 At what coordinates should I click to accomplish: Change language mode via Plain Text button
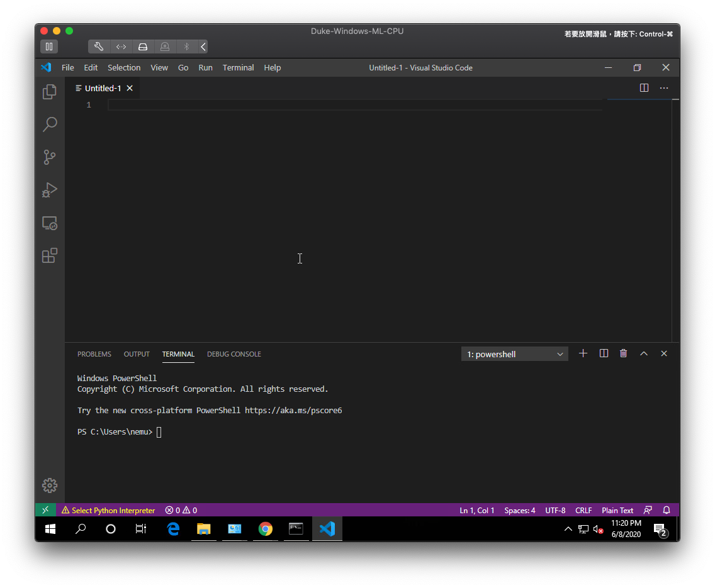(617, 510)
